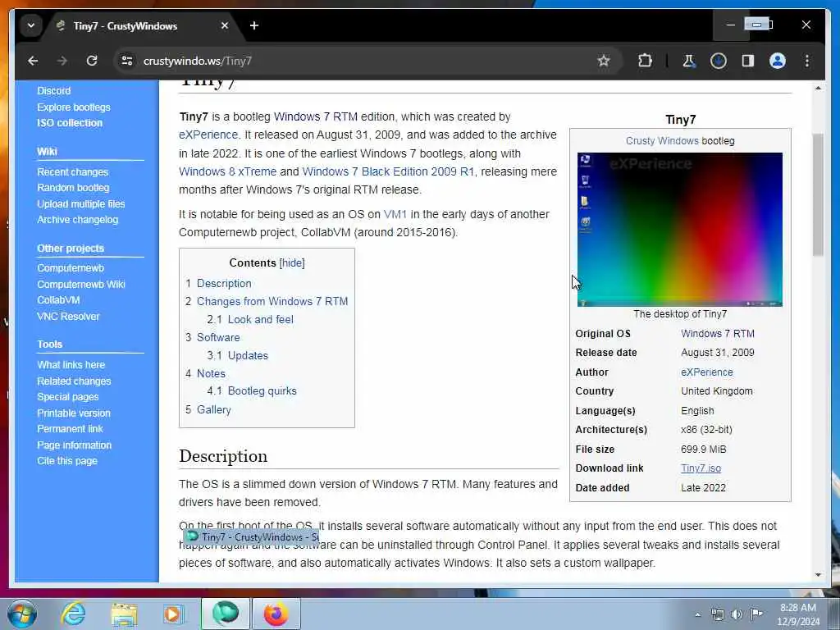Open Related changes tool
Screen dimensions: 840x630
tap(74, 381)
